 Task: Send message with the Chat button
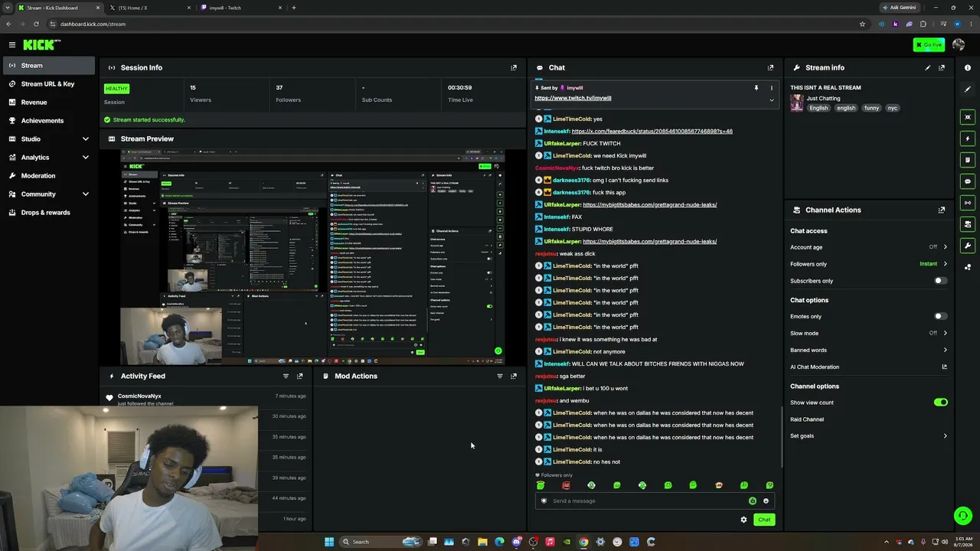pos(764,520)
